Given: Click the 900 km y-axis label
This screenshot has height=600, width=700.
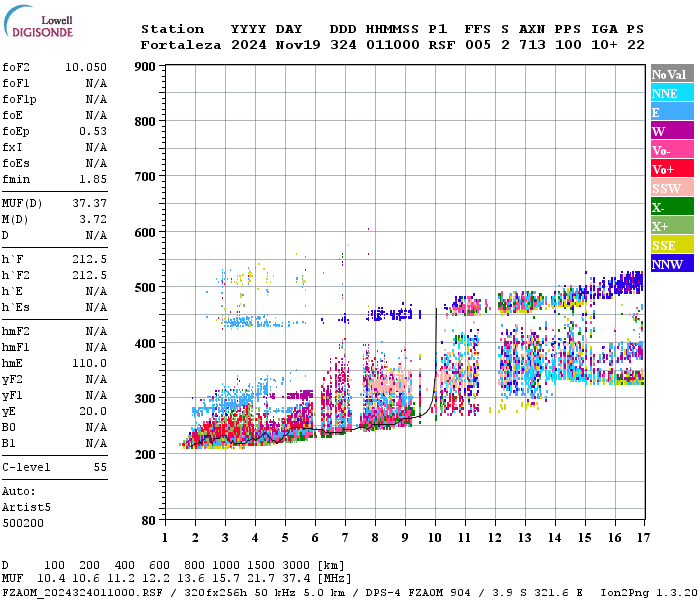Looking at the screenshot, I should tap(145, 67).
